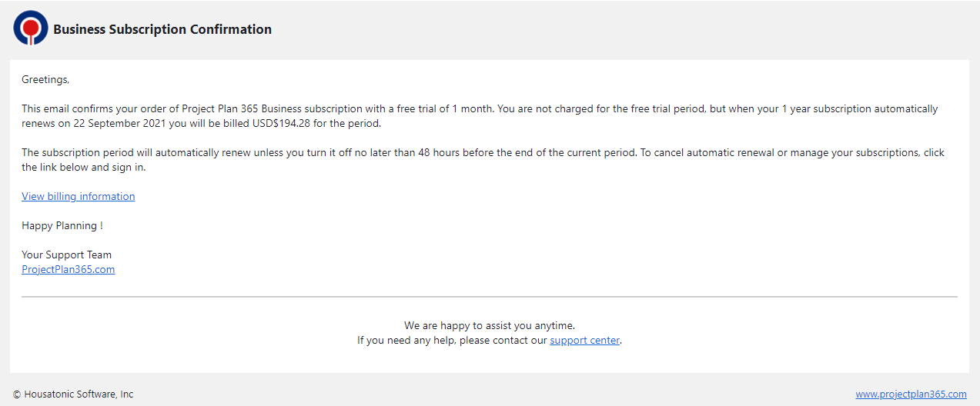
Task: Click the Business Subscription Confirmation heading
Action: [x=162, y=29]
